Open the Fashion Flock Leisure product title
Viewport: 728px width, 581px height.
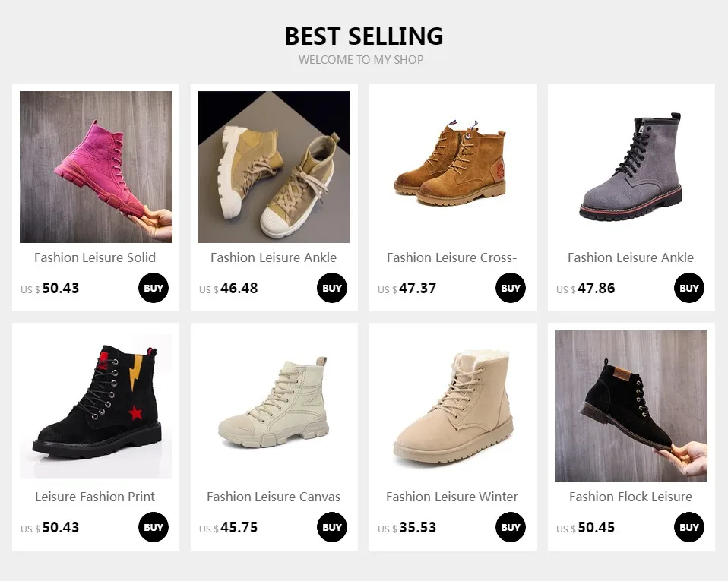[631, 497]
